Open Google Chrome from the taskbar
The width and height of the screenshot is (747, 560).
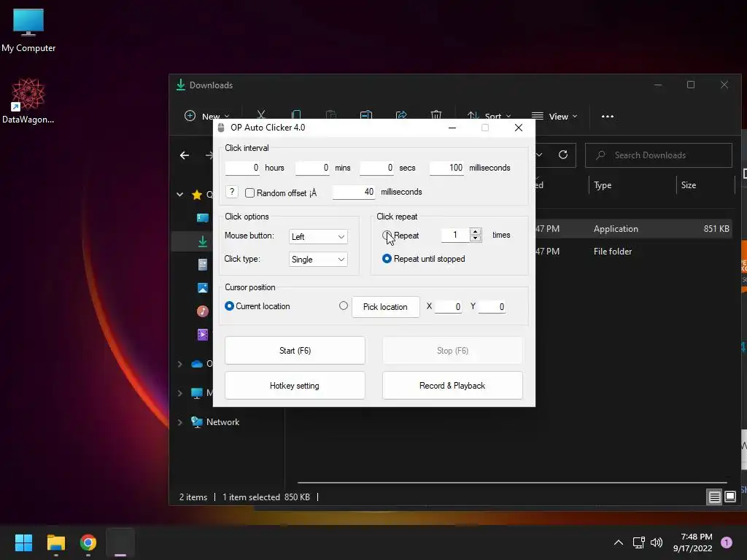point(88,542)
